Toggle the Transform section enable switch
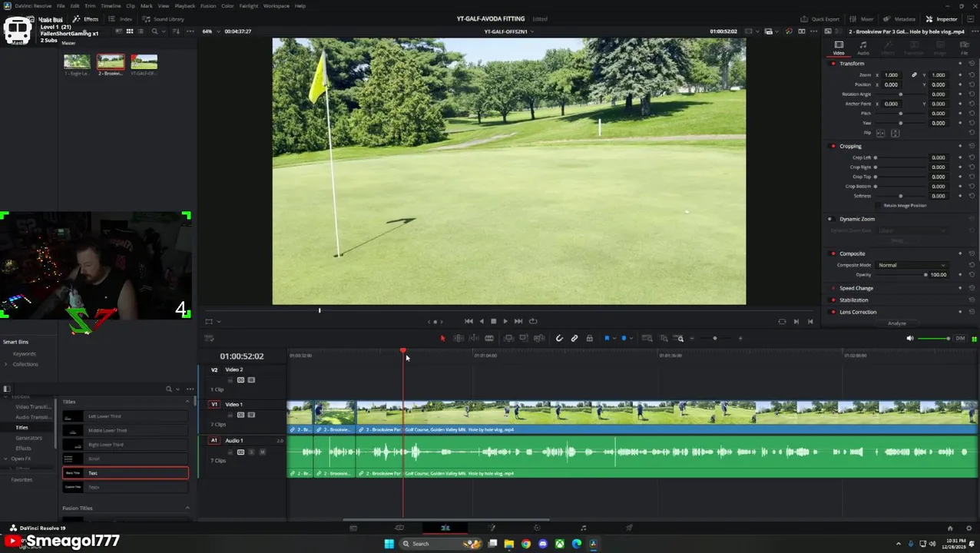Screen dimensions: 980x553 coord(833,64)
